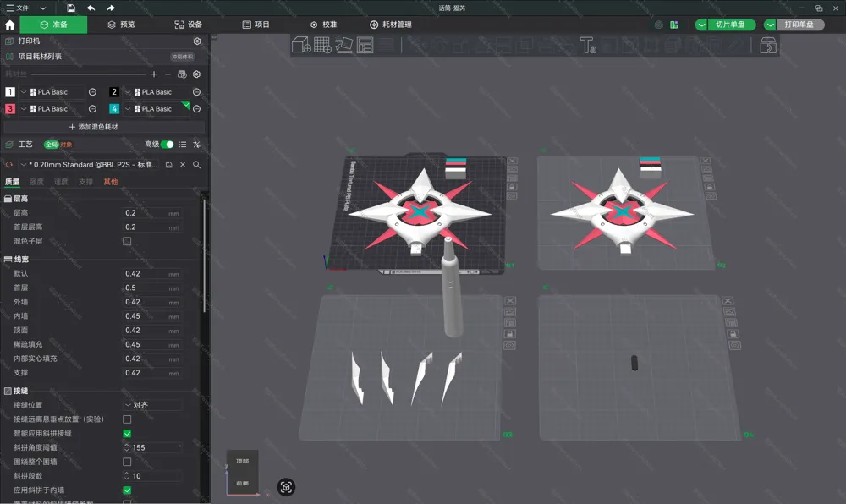
Task: Click the Arrange all objects icon
Action: point(365,45)
